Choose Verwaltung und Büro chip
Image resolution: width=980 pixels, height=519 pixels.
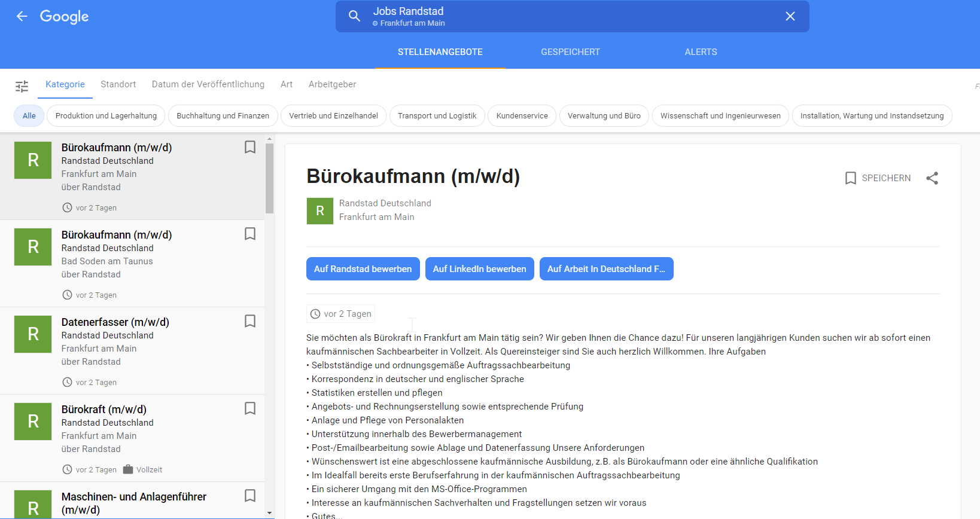(604, 116)
